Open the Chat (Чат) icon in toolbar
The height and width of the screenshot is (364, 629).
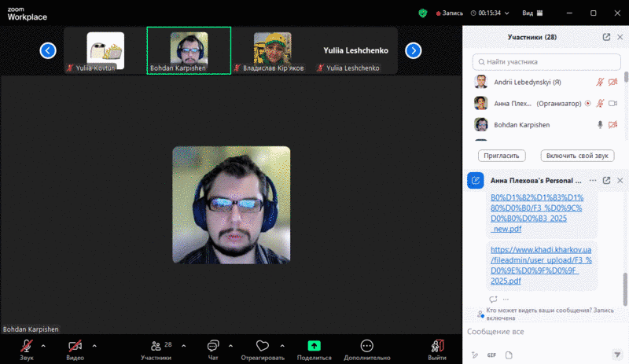pyautogui.click(x=213, y=346)
